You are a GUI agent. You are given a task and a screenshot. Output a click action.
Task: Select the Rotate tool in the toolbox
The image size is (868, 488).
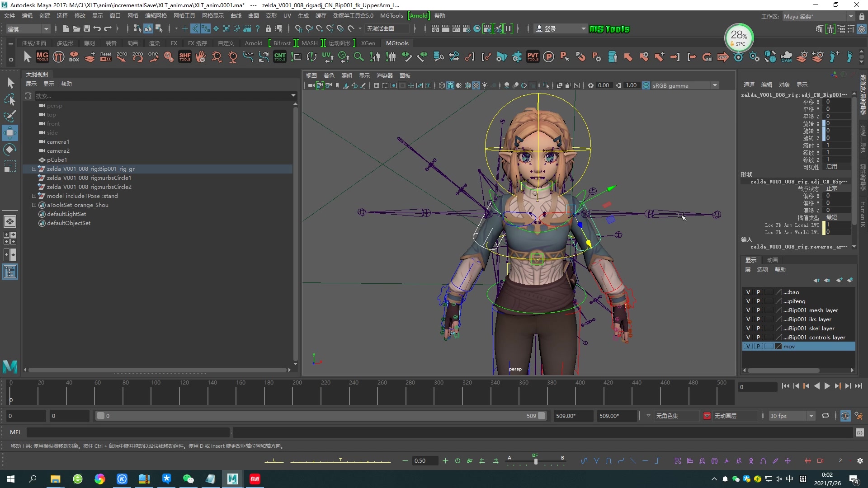tap(10, 150)
